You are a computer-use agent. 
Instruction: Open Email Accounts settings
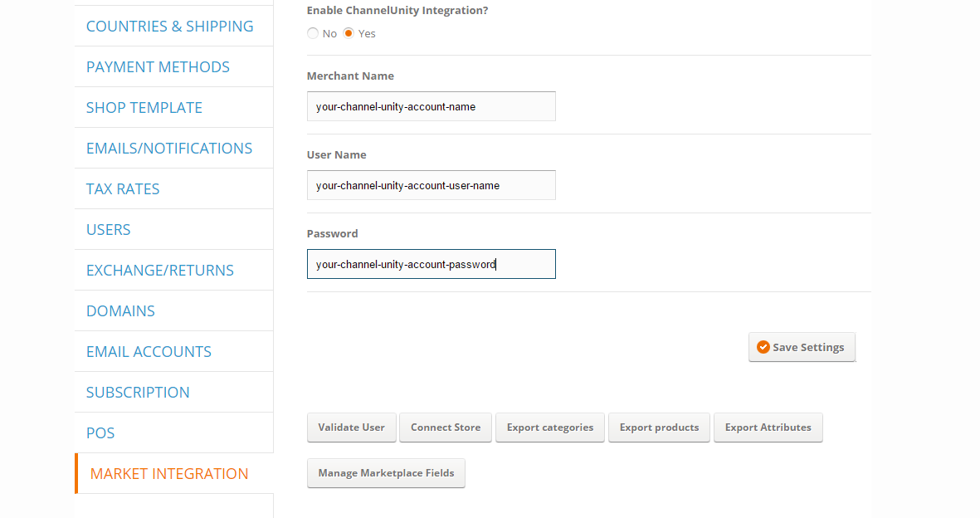(149, 352)
